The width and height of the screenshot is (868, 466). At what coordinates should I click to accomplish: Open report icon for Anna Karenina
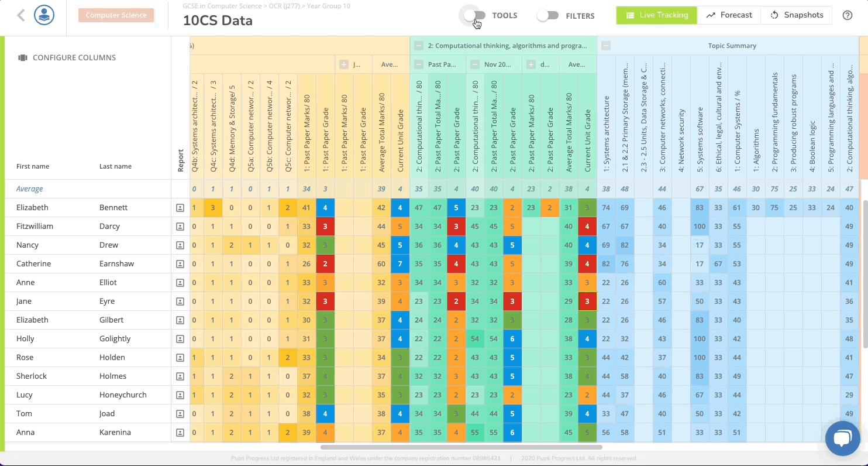pyautogui.click(x=180, y=433)
